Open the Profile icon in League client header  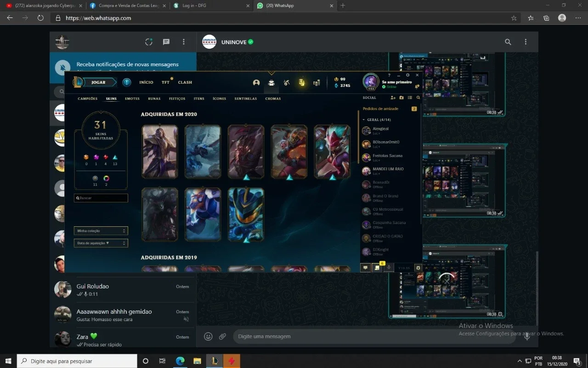tap(256, 83)
